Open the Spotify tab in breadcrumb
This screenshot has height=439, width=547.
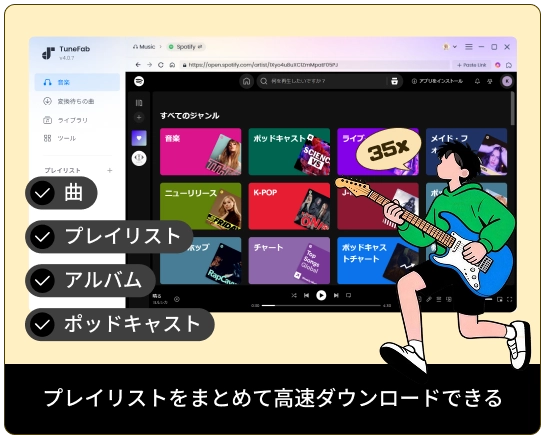pyautogui.click(x=186, y=47)
